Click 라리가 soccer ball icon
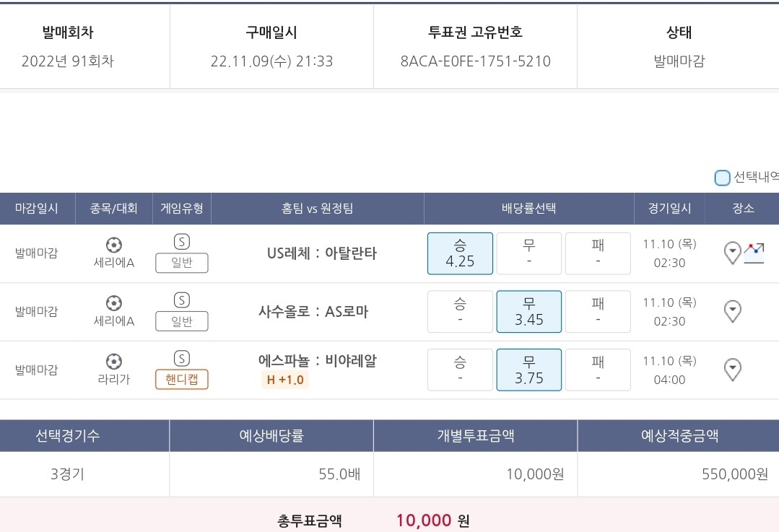 coord(114,362)
